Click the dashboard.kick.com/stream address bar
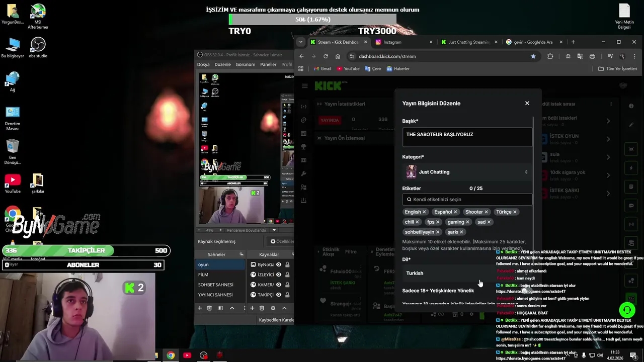Viewport: 644px width, 362px height. (x=443, y=56)
